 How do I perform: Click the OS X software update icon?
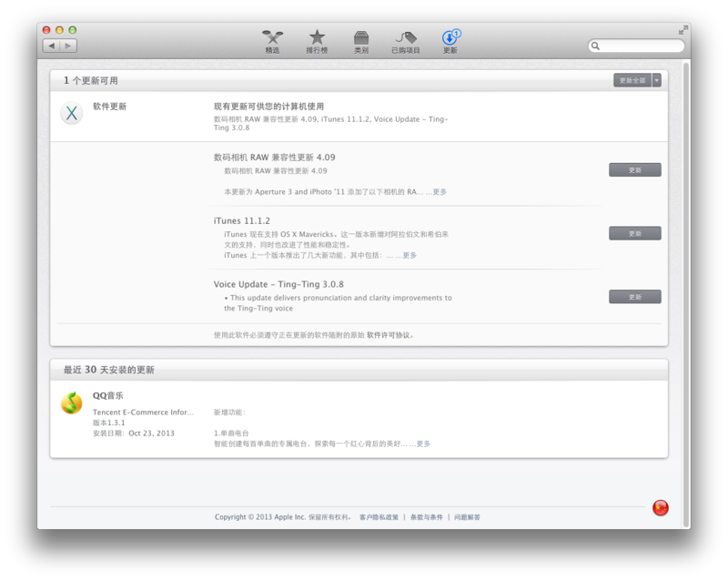coord(72,113)
